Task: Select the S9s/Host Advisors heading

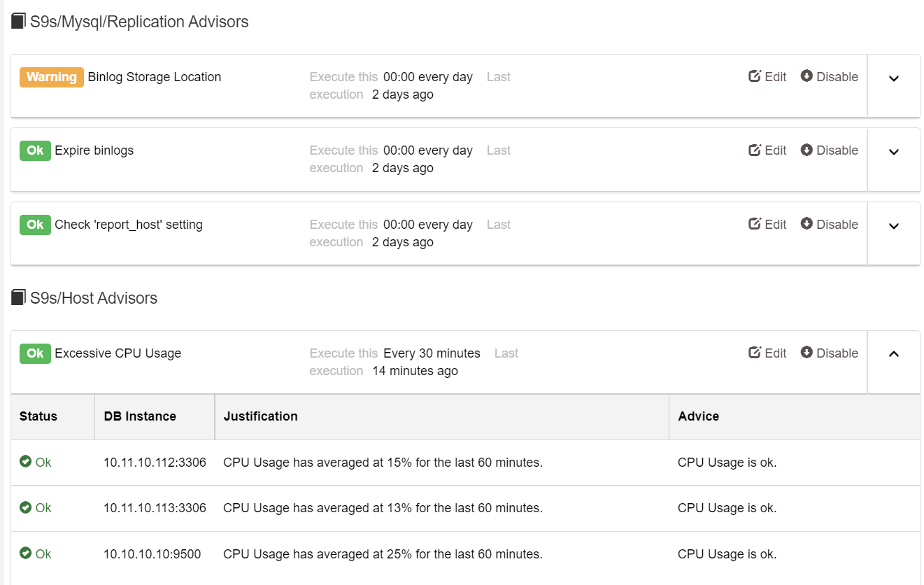Action: pos(94,298)
